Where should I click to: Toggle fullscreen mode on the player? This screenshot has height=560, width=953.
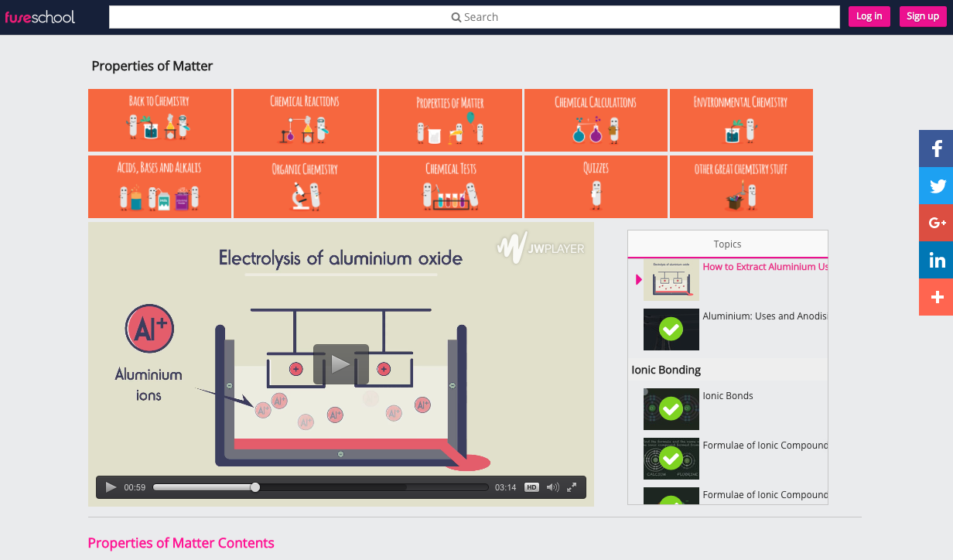(x=572, y=487)
